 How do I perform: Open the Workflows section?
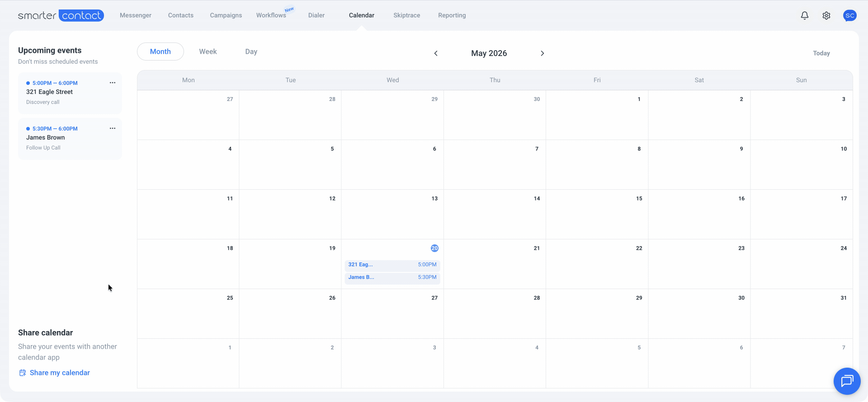click(x=271, y=15)
